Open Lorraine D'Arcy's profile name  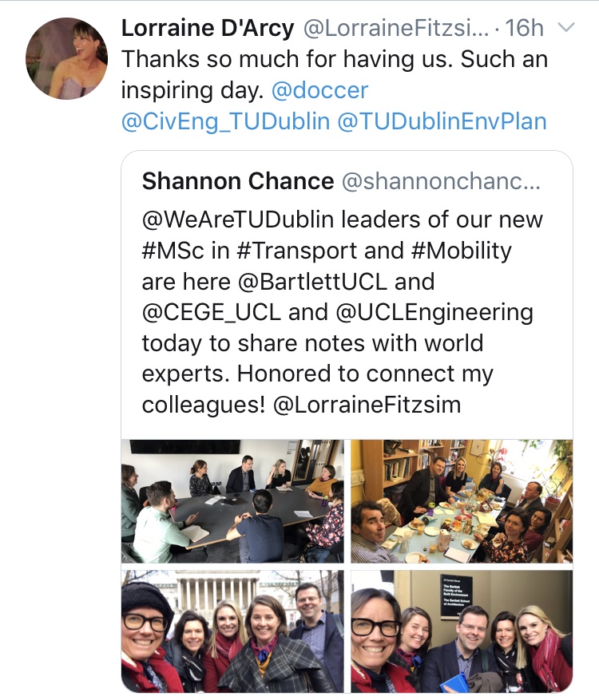(x=205, y=28)
